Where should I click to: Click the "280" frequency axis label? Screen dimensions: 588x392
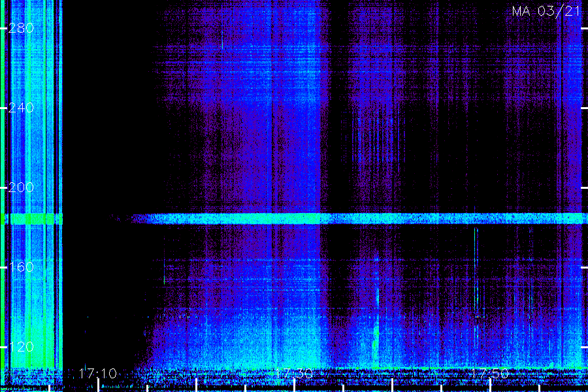tap(21, 28)
